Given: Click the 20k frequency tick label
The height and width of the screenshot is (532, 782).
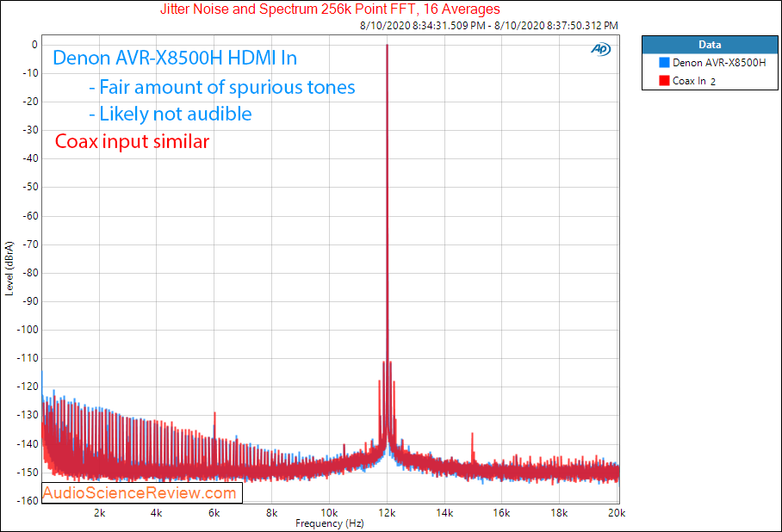Looking at the screenshot, I should (x=617, y=513).
